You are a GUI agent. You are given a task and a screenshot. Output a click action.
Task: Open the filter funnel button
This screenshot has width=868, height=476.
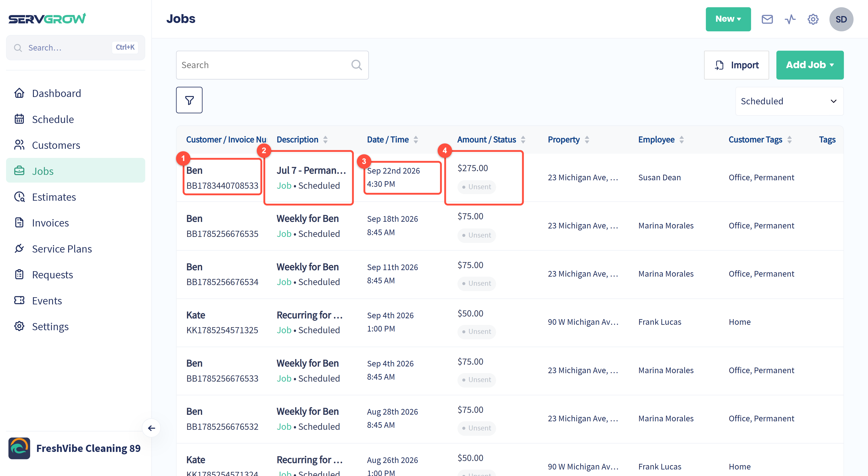click(189, 100)
